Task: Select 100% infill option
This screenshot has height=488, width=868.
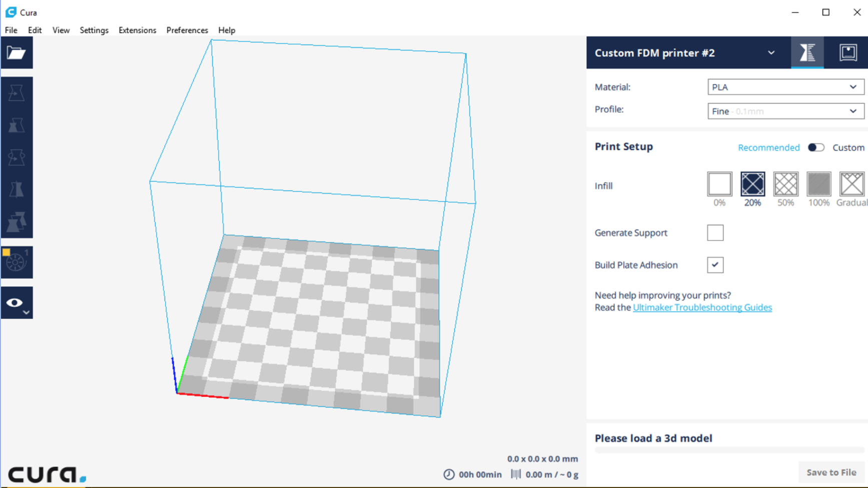Action: click(818, 184)
